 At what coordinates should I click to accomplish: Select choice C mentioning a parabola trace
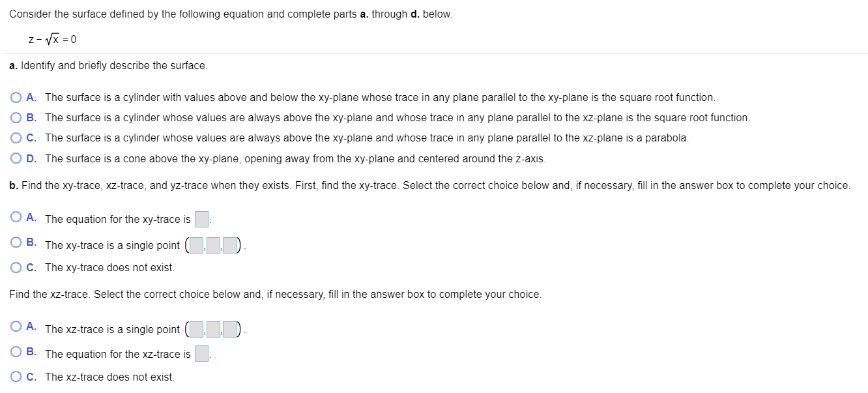click(x=15, y=138)
